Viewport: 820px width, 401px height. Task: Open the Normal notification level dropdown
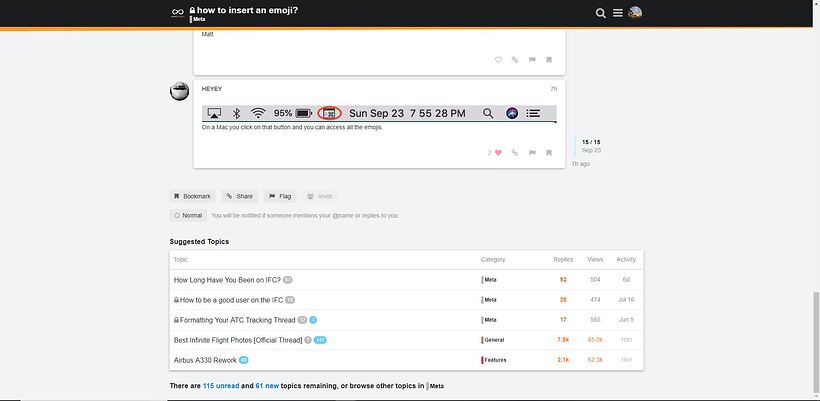point(188,215)
